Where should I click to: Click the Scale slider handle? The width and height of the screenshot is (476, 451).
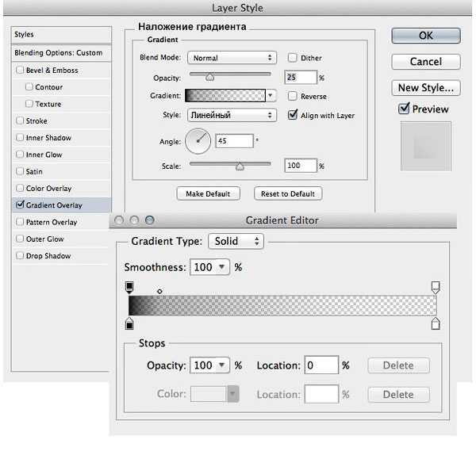(240, 166)
